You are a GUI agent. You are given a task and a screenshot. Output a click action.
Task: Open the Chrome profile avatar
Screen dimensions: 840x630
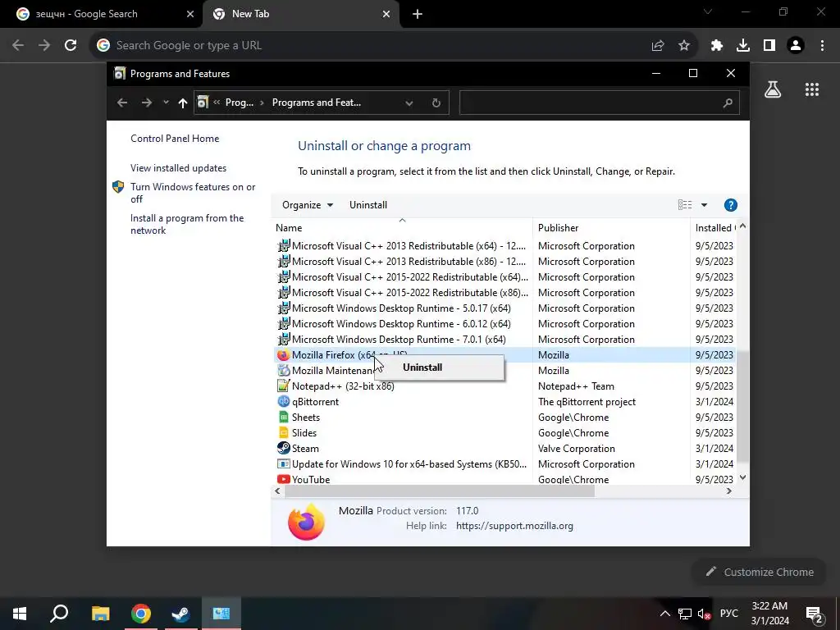click(x=796, y=46)
